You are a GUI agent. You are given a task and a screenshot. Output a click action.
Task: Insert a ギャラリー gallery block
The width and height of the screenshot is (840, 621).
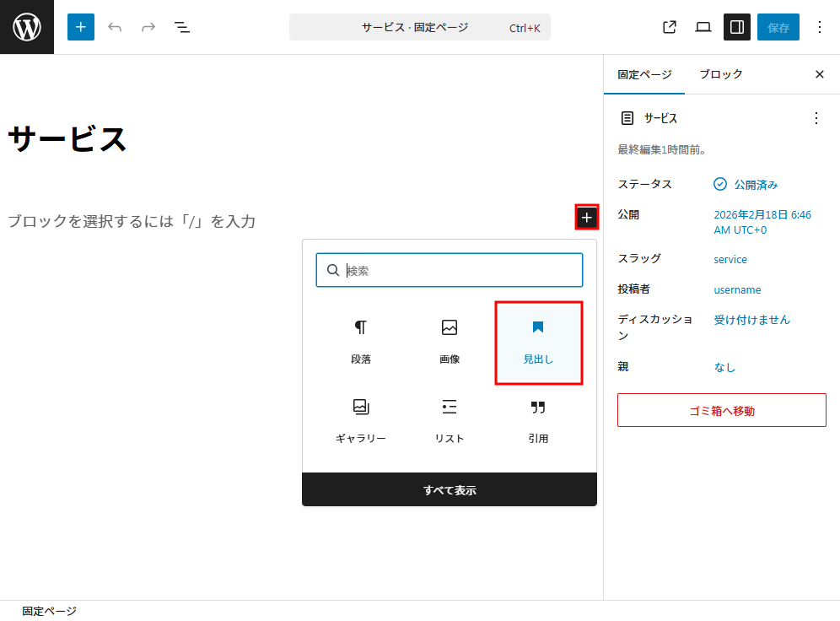pyautogui.click(x=361, y=421)
